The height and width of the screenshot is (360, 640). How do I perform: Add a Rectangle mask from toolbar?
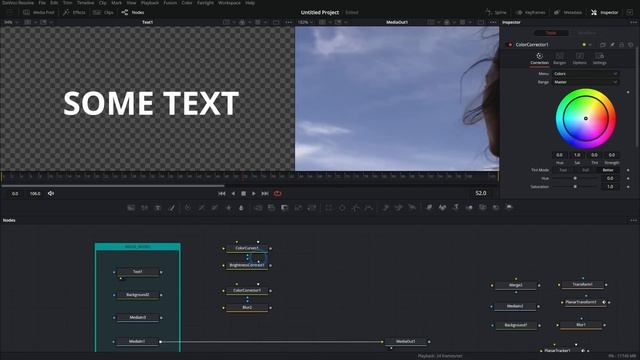(x=329, y=208)
